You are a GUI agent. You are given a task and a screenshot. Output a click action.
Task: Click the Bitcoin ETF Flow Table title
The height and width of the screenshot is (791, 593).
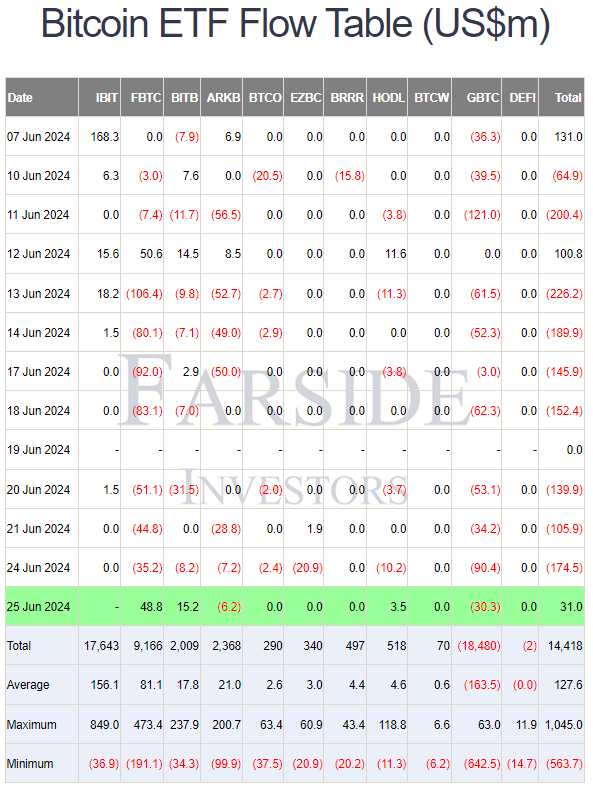coord(295,24)
